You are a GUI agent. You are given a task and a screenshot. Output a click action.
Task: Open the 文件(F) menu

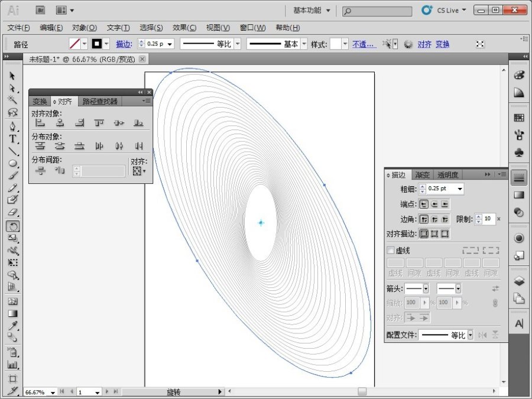[19, 28]
